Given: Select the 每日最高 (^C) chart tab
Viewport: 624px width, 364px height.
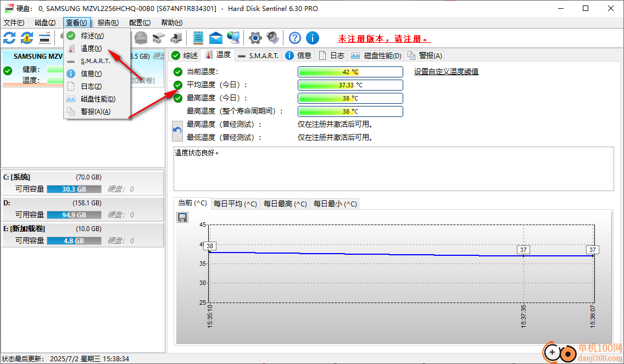Looking at the screenshot, I should [x=285, y=204].
